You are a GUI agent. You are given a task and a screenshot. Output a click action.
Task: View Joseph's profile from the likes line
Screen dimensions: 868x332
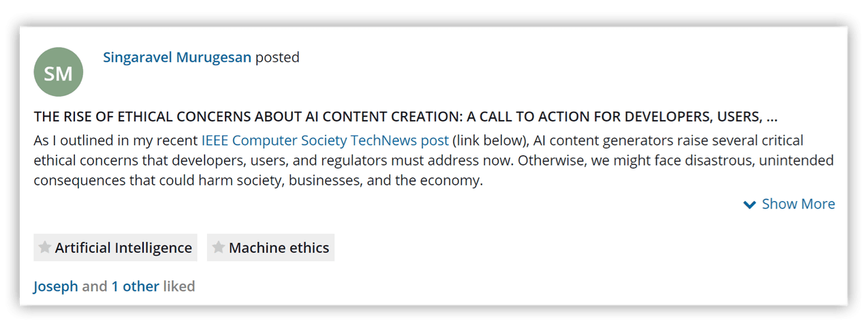point(56,286)
